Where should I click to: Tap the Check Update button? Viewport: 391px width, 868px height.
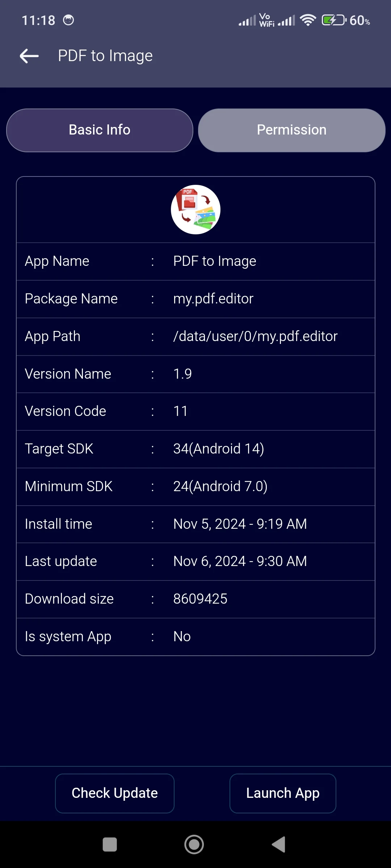coord(115,793)
